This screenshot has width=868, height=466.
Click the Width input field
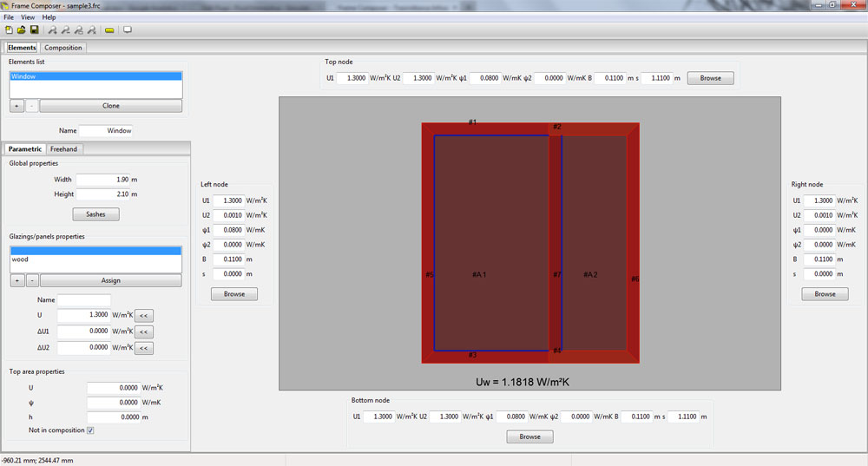click(103, 180)
